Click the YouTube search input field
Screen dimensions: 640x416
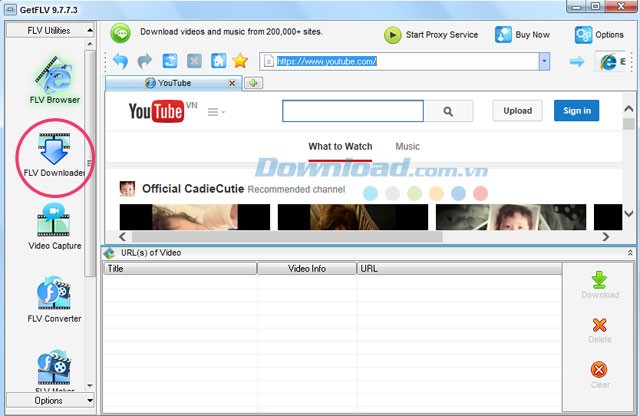coord(356,111)
